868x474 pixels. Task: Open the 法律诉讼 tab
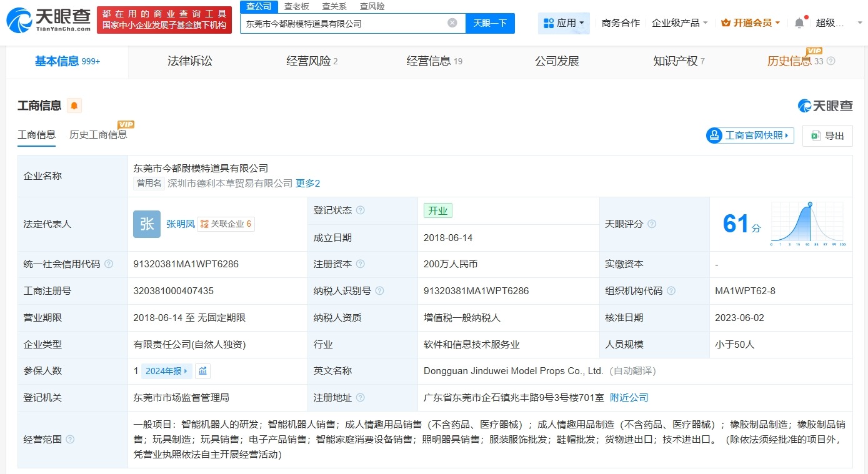189,61
